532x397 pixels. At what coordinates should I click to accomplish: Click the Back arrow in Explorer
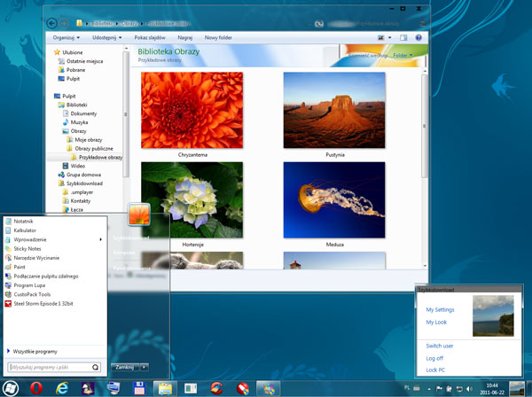tap(51, 23)
